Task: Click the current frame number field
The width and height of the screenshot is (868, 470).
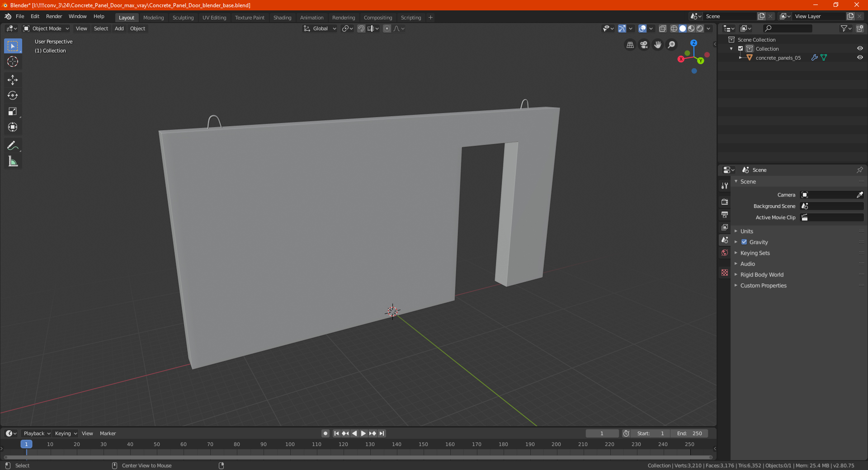Action: point(602,433)
